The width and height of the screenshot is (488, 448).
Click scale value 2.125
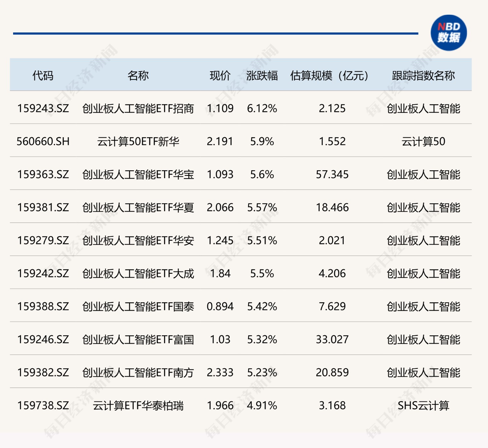click(x=332, y=108)
